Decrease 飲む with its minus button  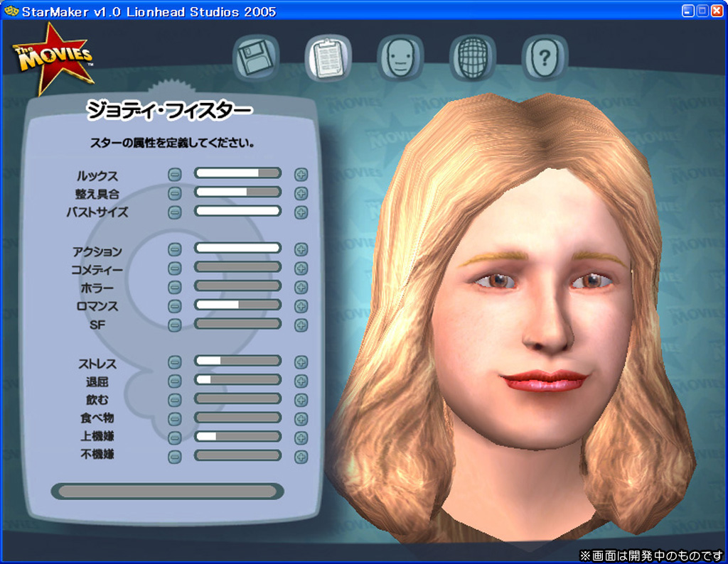point(175,400)
